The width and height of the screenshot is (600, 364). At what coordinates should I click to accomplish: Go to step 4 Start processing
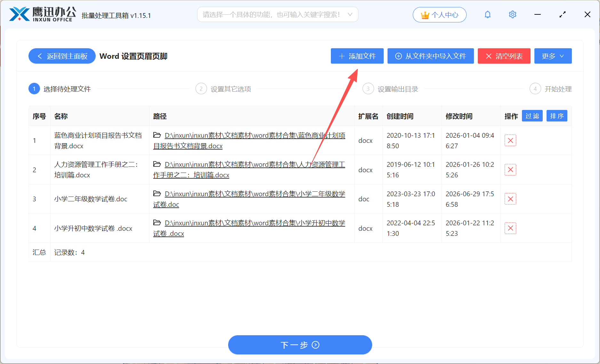pyautogui.click(x=551, y=89)
